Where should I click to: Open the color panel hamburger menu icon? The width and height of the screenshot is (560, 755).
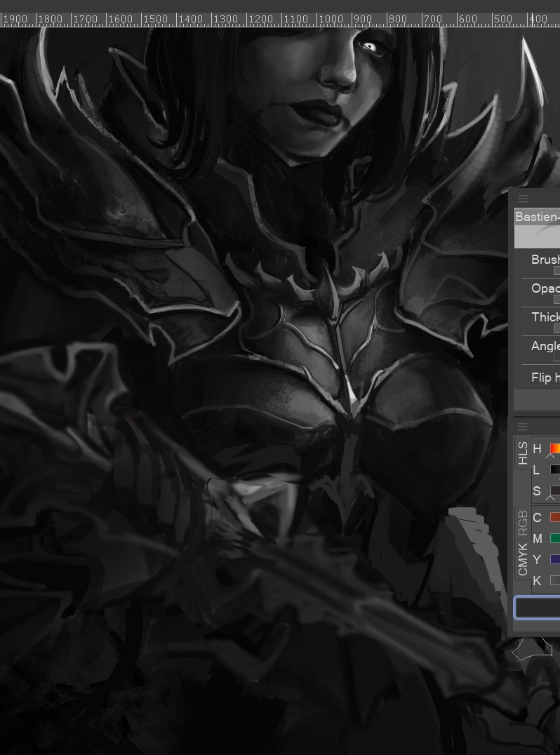(522, 427)
